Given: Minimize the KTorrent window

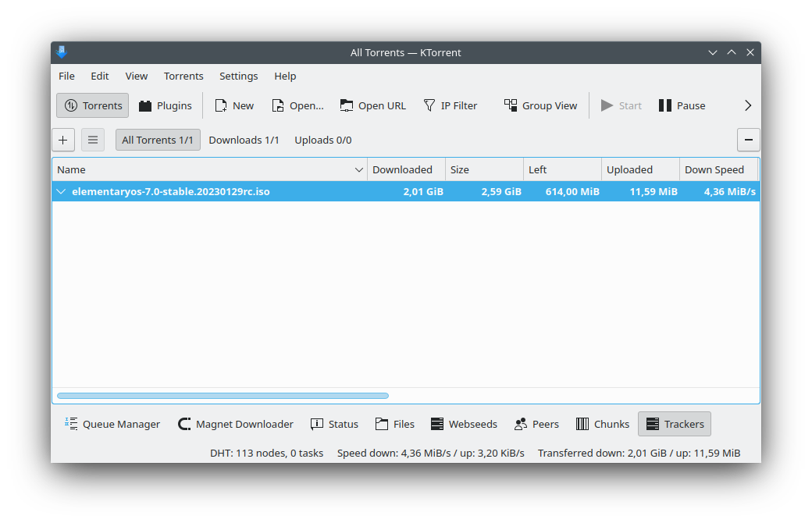Looking at the screenshot, I should (713, 52).
